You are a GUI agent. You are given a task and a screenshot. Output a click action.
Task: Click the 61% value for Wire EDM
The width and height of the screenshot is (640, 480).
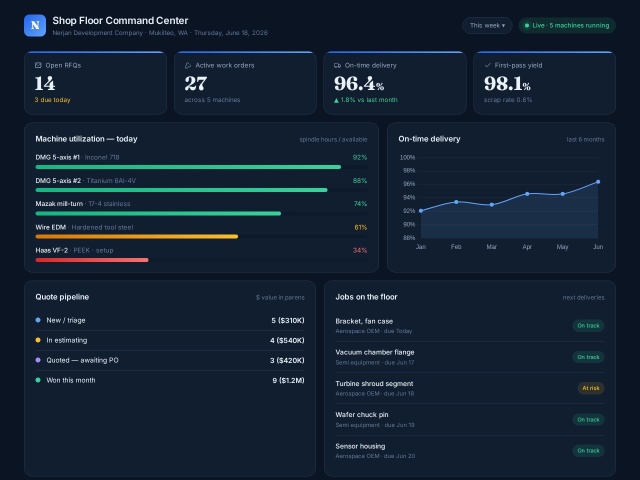coord(360,227)
